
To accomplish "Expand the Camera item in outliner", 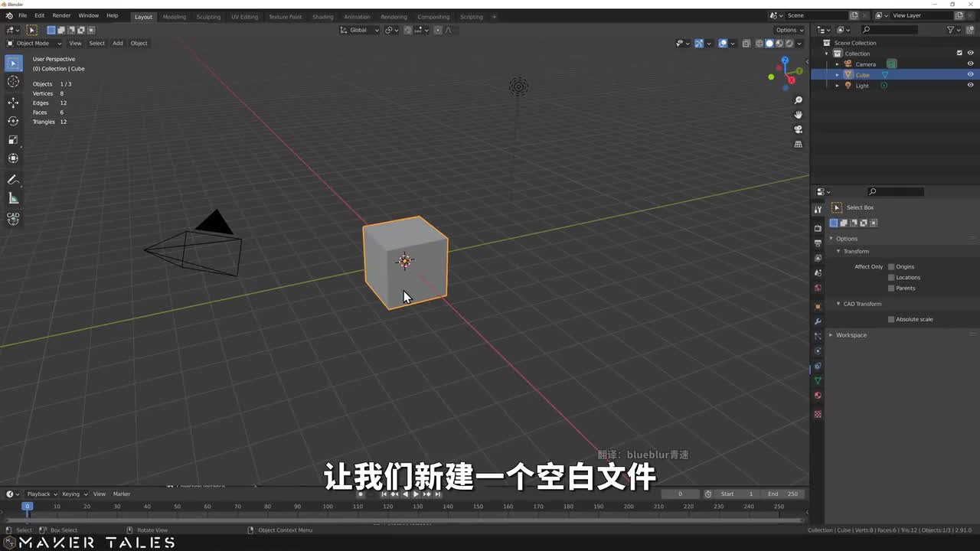I will 837,64.
